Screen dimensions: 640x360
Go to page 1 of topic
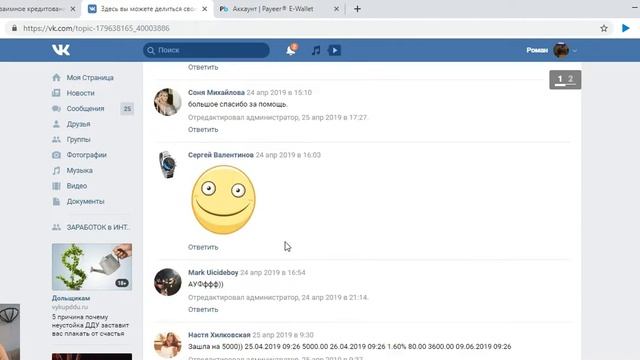pyautogui.click(x=560, y=79)
